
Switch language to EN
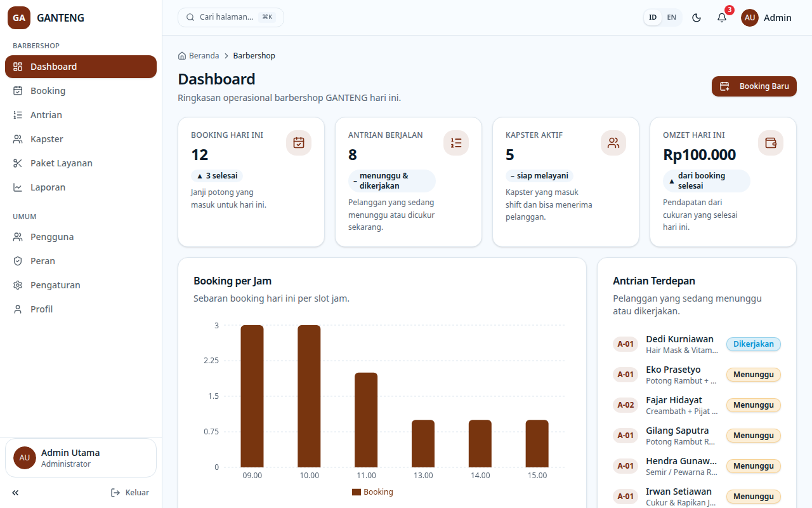671,18
